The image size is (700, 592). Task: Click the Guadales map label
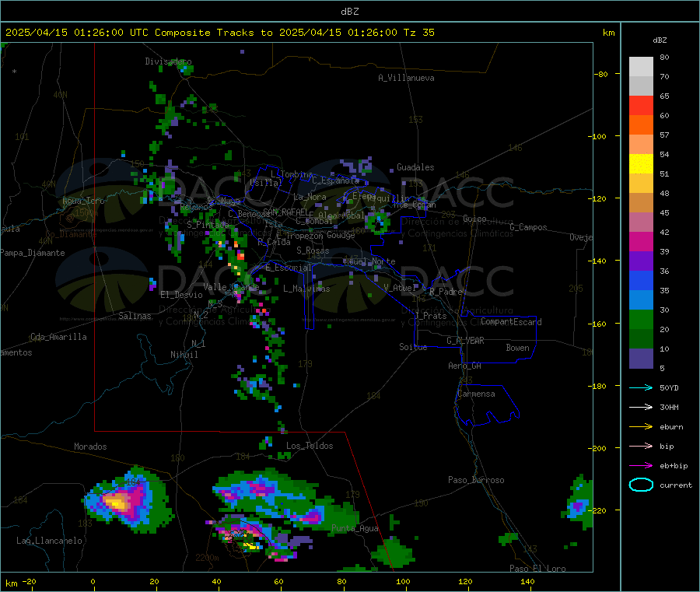pyautogui.click(x=415, y=167)
